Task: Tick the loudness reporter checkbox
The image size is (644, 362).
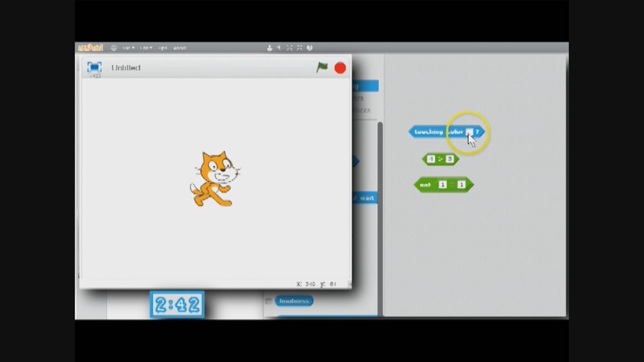Action: click(268, 301)
